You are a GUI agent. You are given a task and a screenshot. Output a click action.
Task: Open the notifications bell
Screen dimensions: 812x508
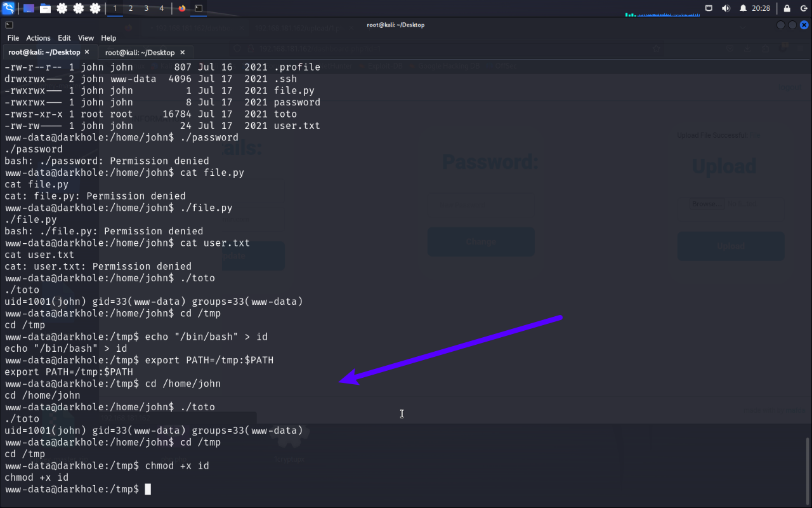pos(743,8)
